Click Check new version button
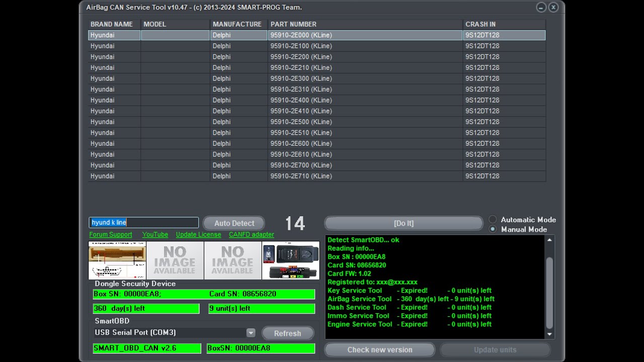Screen dimensions: 644x362 point(379,350)
